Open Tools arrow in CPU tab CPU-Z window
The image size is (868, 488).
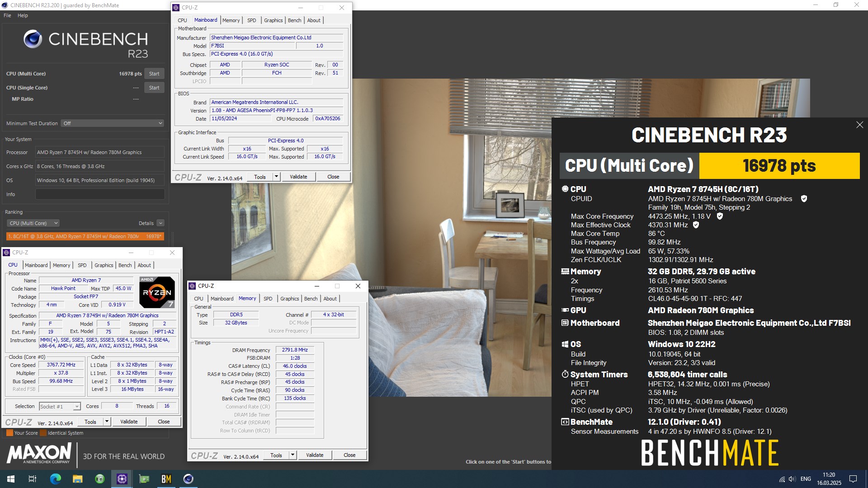pos(107,422)
